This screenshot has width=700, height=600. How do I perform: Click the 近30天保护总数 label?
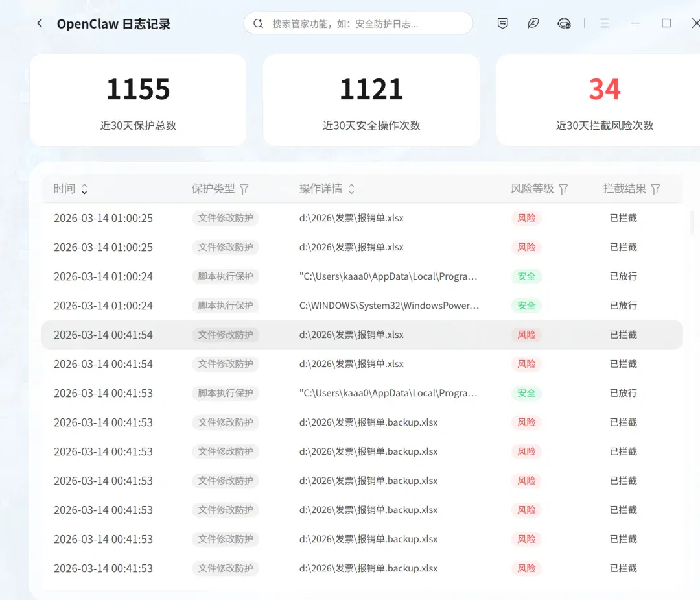[x=138, y=126]
